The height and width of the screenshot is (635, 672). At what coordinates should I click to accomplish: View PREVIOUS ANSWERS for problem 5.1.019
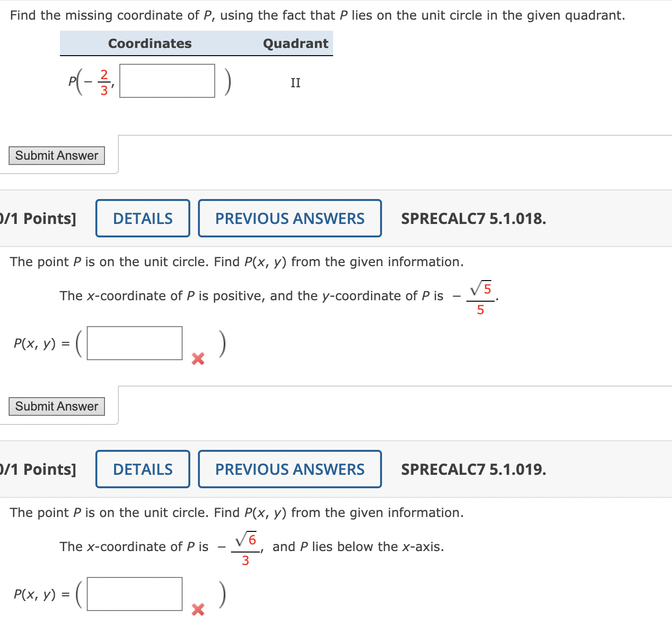(290, 469)
